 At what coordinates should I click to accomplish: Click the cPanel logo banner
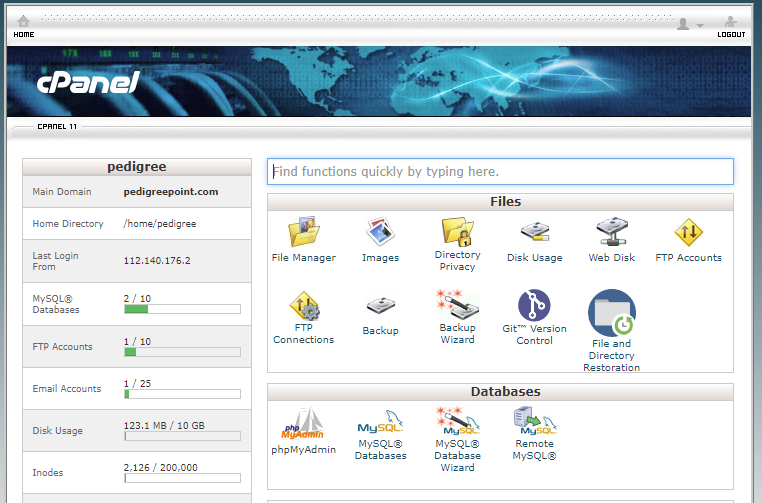point(88,82)
